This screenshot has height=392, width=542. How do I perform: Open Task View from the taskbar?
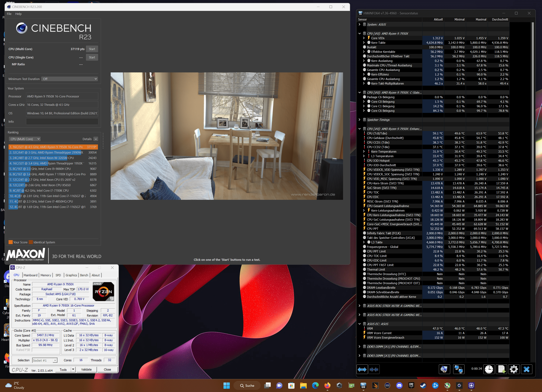268,385
